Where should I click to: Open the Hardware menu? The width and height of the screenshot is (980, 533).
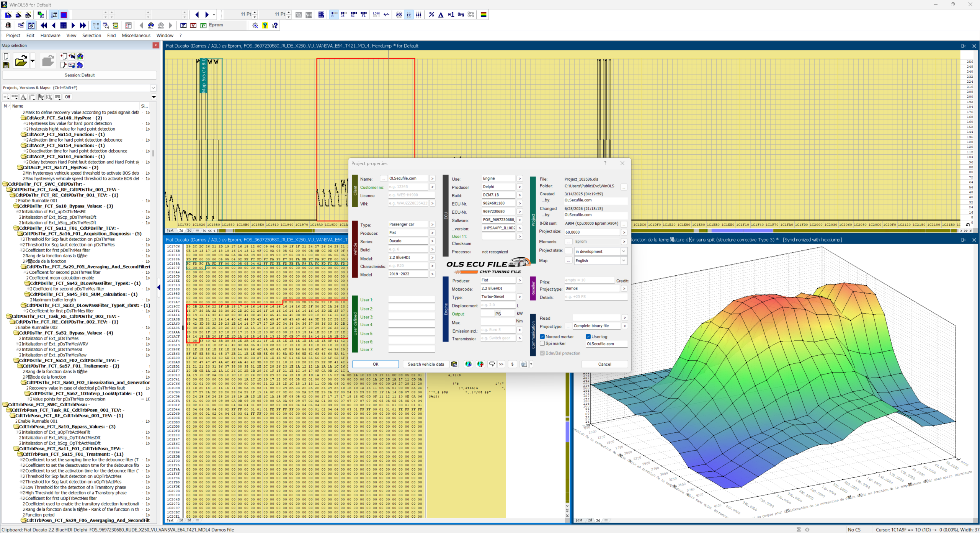point(50,35)
